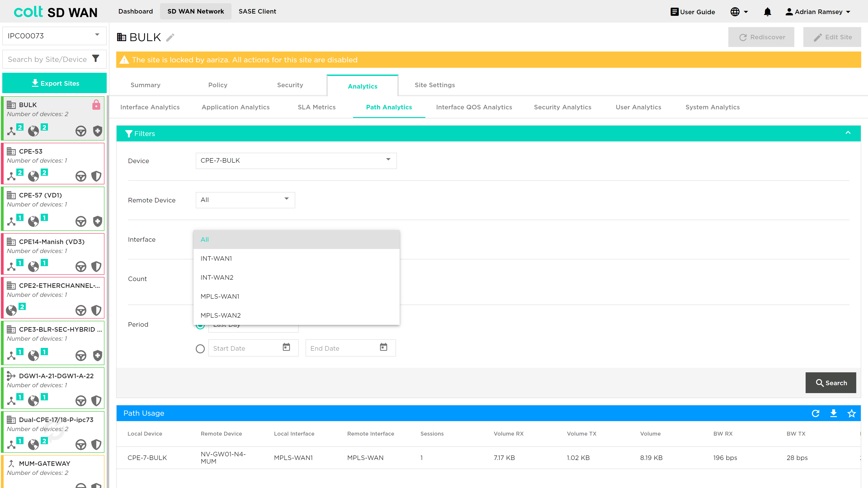Viewport: 868px width, 488px height.
Task: Open the User Guide link
Action: (692, 12)
